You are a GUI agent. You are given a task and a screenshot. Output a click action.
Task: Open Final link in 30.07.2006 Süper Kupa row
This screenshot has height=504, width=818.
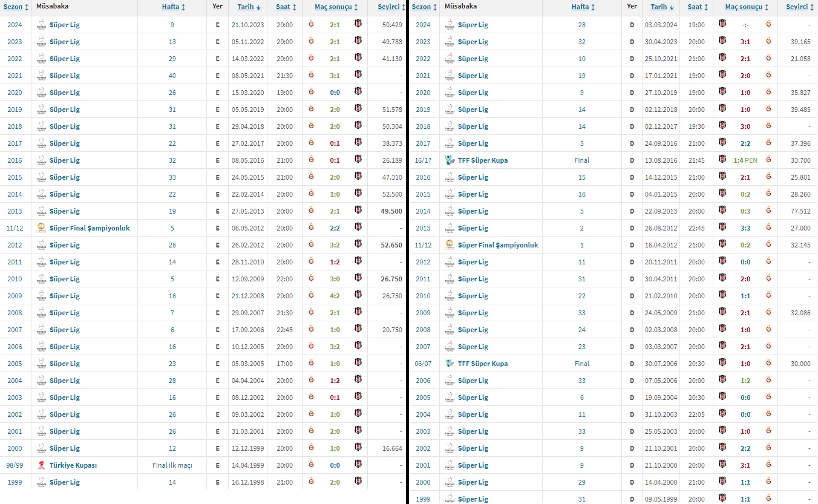click(582, 364)
